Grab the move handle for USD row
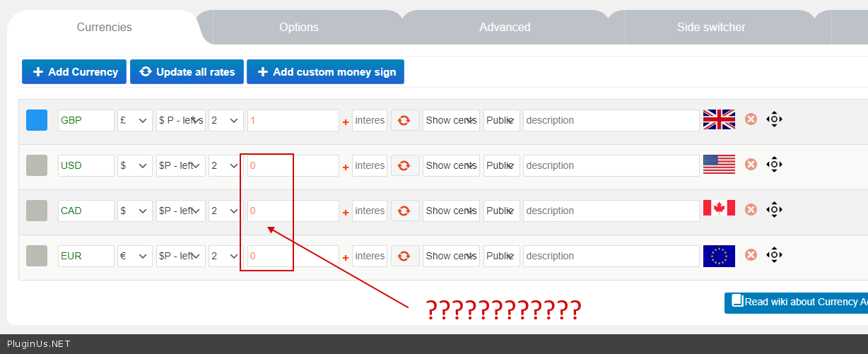868x354 pixels. pyautogui.click(x=774, y=164)
